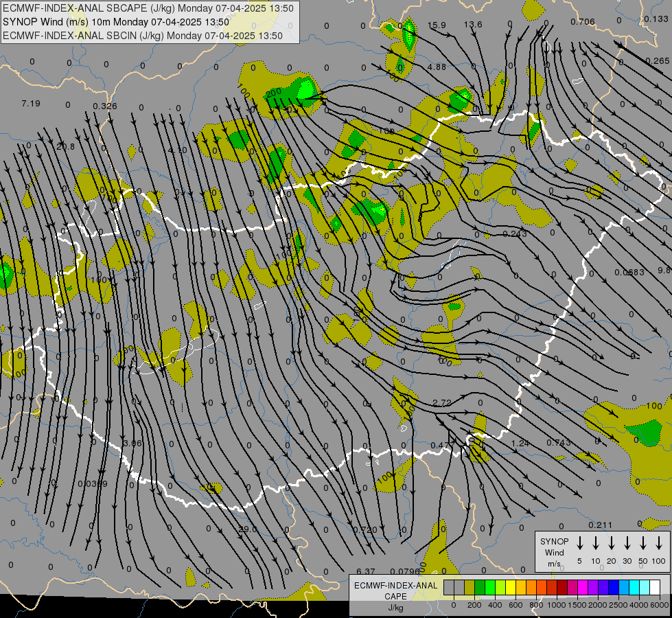Click the map value '4.88'
672x618 pixels.
[x=437, y=67]
